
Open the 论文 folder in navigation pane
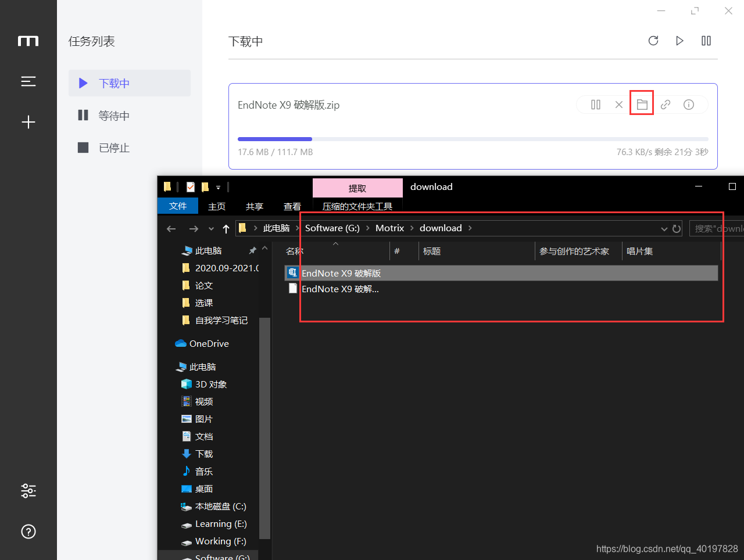pos(198,285)
